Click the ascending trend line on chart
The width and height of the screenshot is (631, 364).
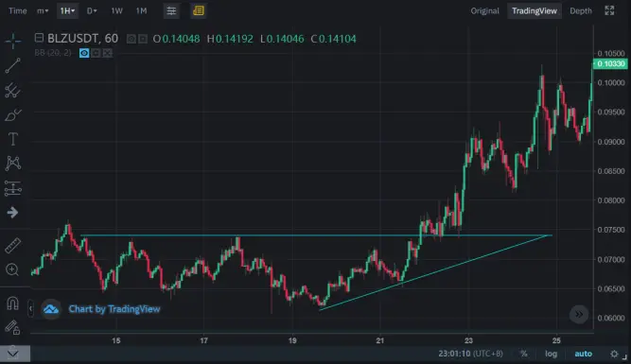coord(434,272)
